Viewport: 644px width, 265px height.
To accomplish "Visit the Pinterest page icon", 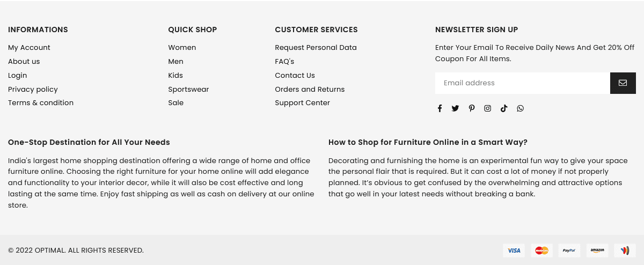I will click(x=472, y=108).
